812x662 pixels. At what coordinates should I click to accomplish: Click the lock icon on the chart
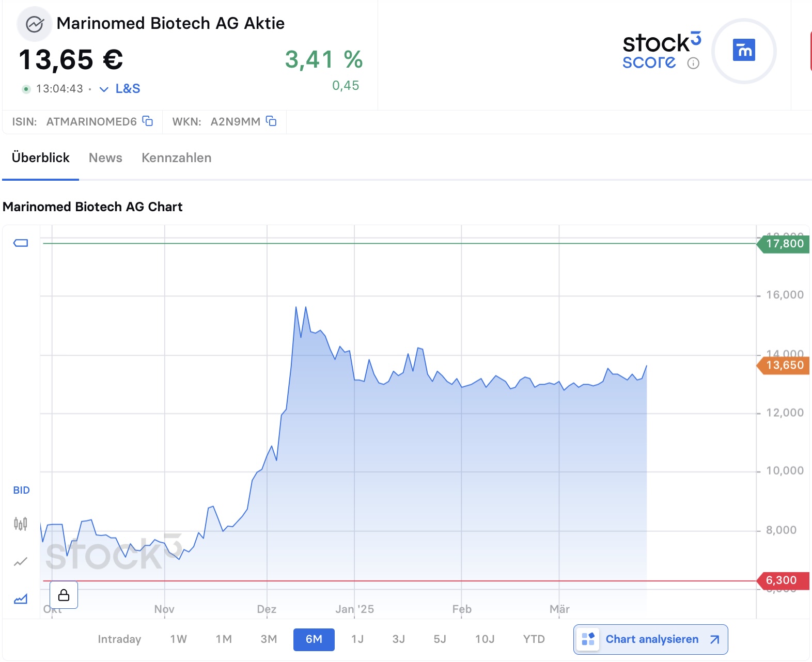tap(64, 595)
